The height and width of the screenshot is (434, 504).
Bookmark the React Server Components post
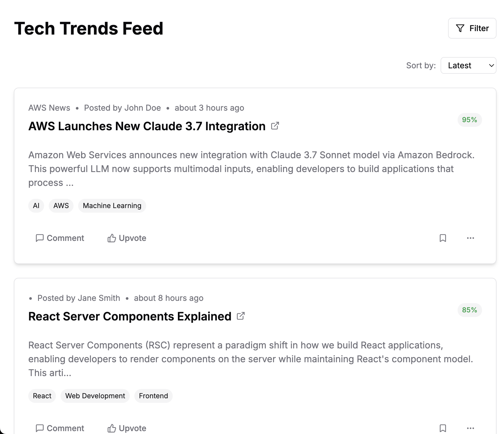coord(443,428)
